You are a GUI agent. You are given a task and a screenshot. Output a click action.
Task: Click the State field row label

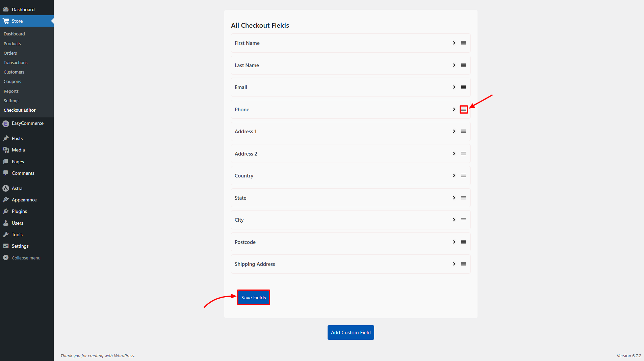pos(240,198)
